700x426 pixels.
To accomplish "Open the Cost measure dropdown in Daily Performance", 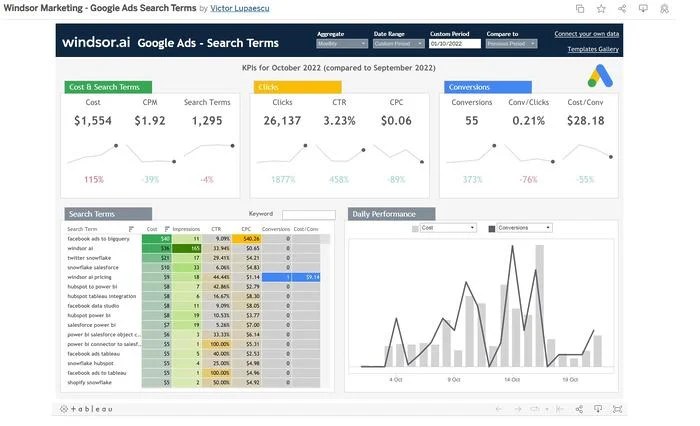I will 448,228.
